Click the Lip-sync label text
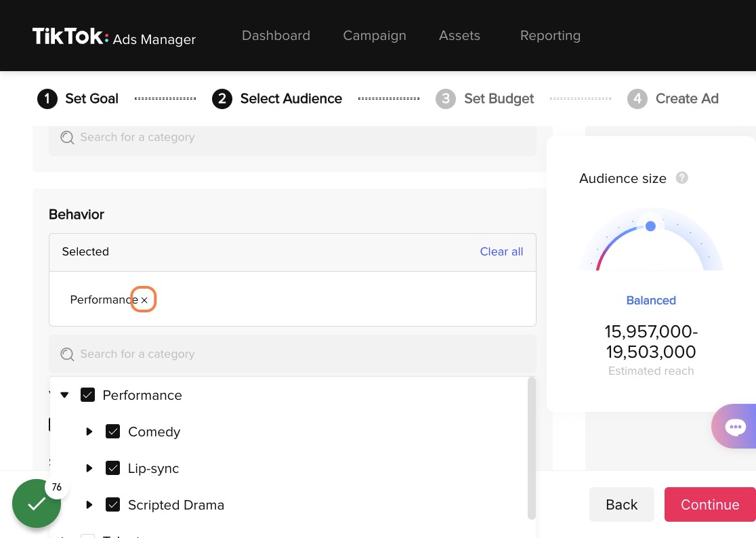Image resolution: width=756 pixels, height=538 pixels. click(x=153, y=469)
